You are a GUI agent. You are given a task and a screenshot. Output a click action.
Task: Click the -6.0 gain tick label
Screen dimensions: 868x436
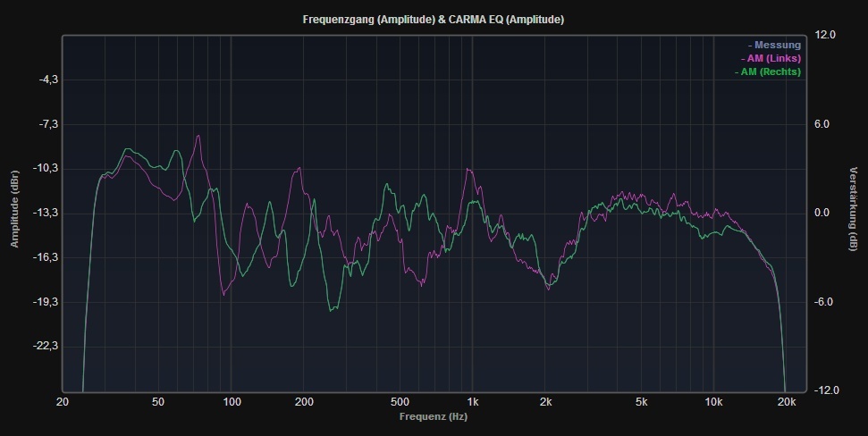coord(825,302)
